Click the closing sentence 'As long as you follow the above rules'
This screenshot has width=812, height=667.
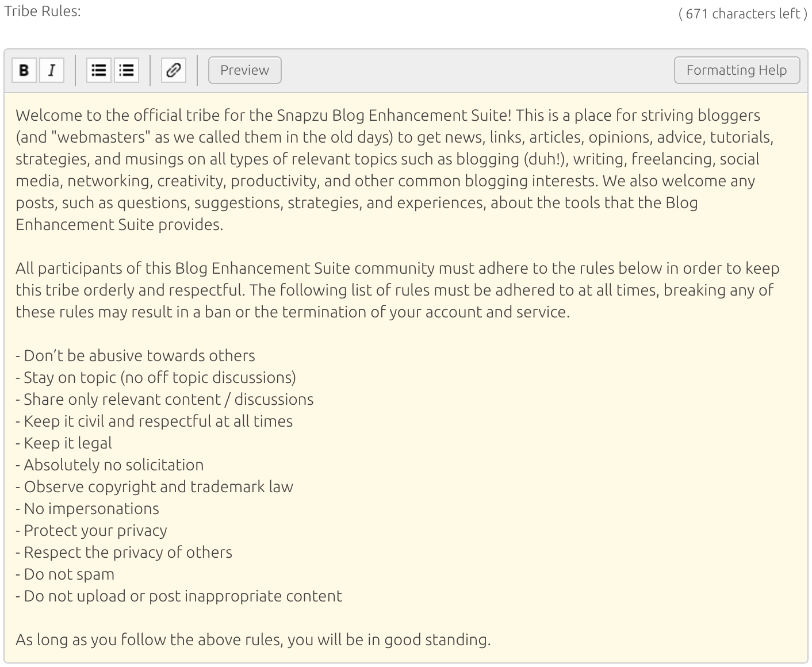pyautogui.click(x=253, y=639)
